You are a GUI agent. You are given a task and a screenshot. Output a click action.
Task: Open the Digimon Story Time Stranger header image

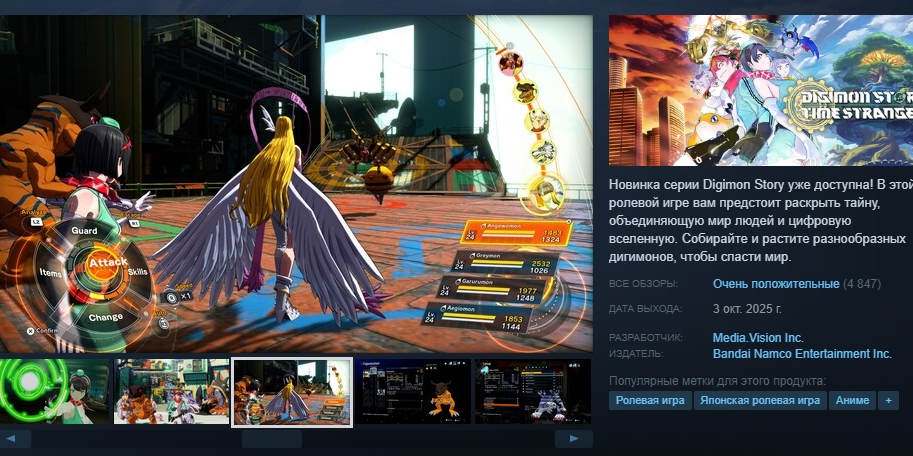(x=760, y=90)
